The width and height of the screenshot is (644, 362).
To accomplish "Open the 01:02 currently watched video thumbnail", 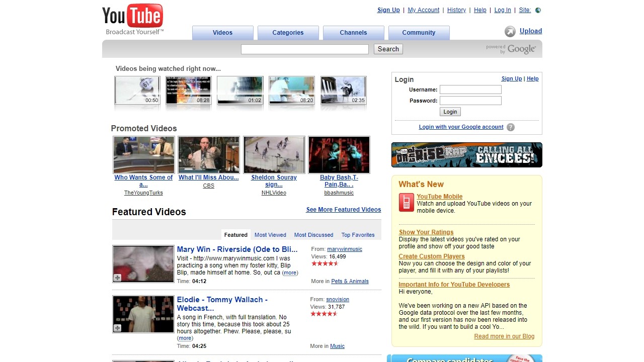I will pyautogui.click(x=240, y=90).
